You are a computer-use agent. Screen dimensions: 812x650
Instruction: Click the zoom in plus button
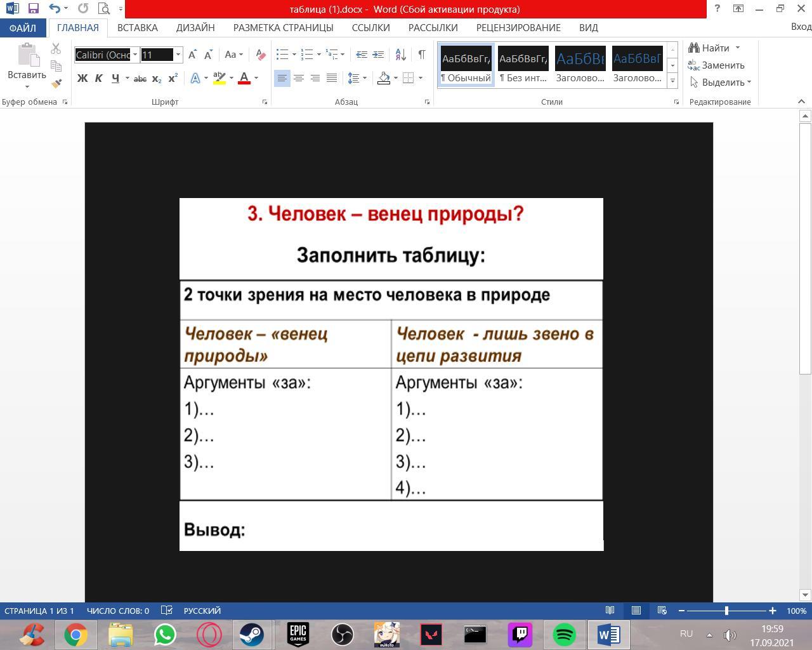click(772, 611)
